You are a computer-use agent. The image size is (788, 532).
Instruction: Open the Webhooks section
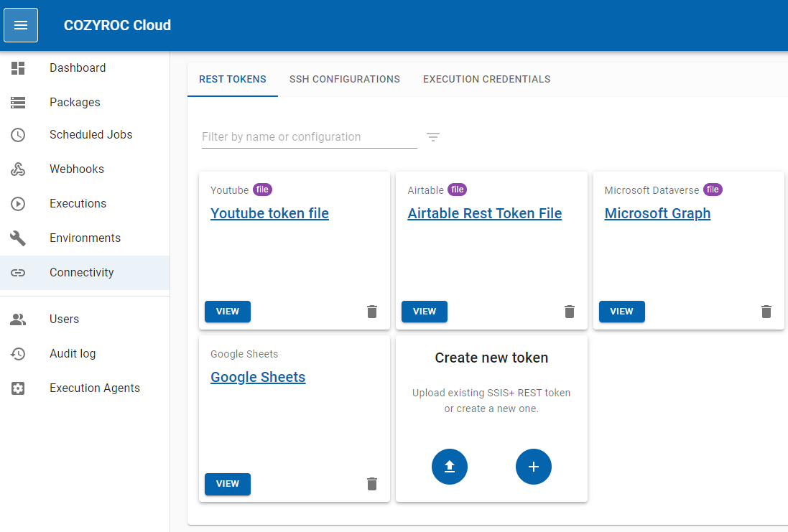(76, 169)
